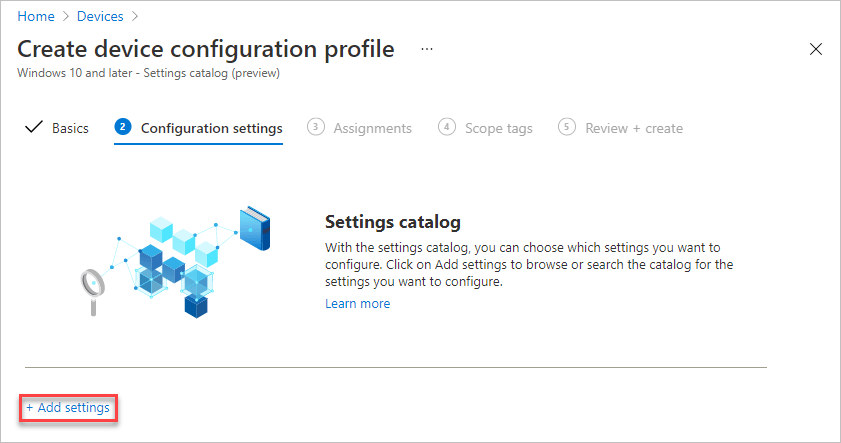Viewport: 841px width, 443px height.
Task: Select the Configuration settings tab label
Action: click(x=211, y=128)
